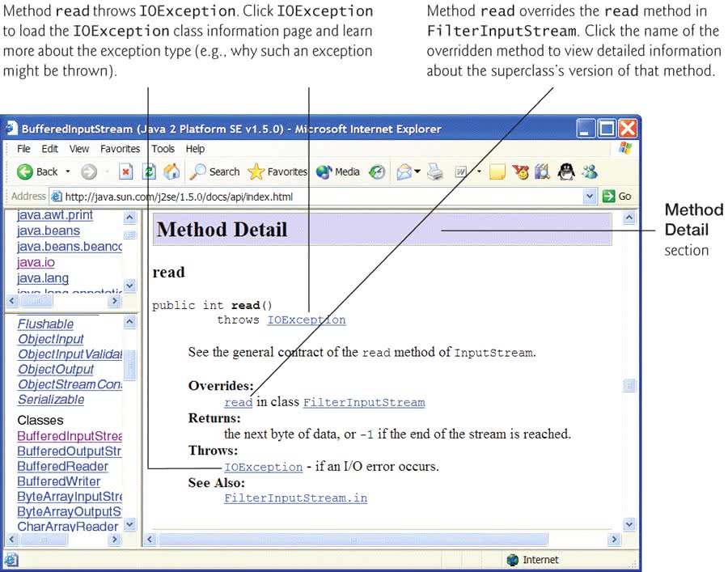Click the Internet Explorer icon in the title bar

(11, 129)
